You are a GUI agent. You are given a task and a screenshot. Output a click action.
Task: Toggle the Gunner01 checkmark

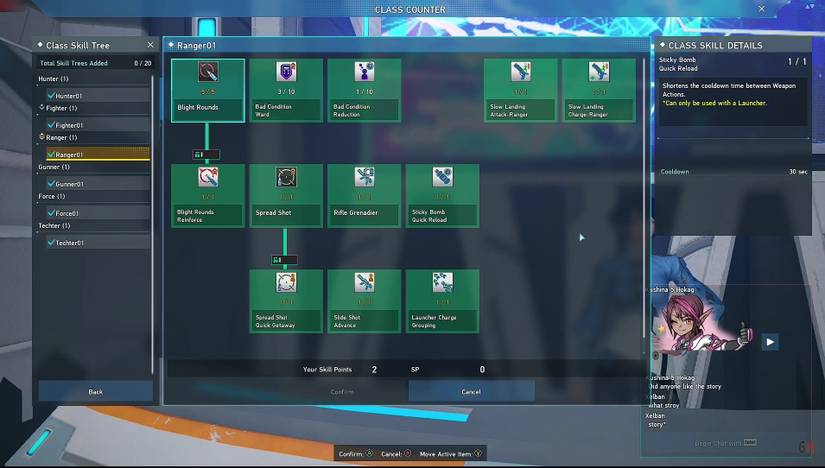pos(51,184)
